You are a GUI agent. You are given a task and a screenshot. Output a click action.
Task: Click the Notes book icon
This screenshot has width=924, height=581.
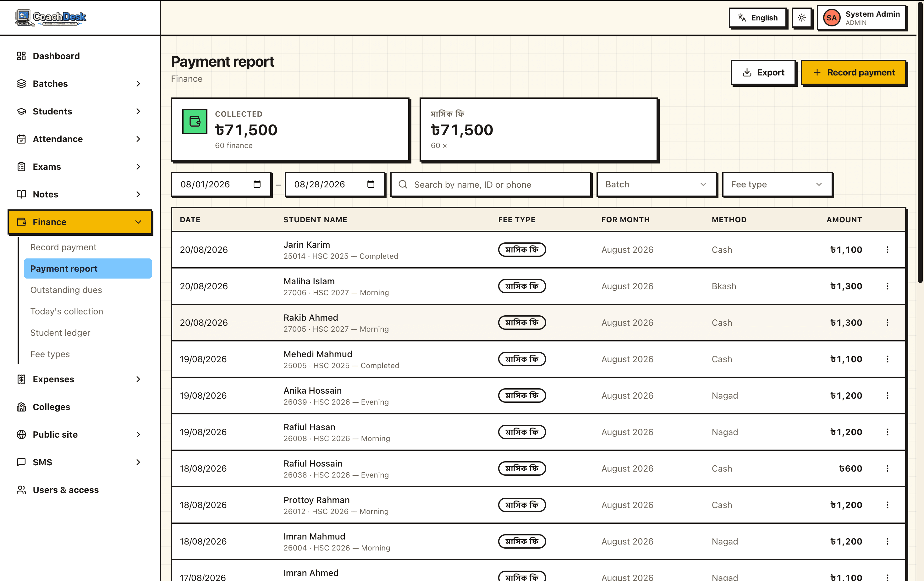click(x=21, y=194)
